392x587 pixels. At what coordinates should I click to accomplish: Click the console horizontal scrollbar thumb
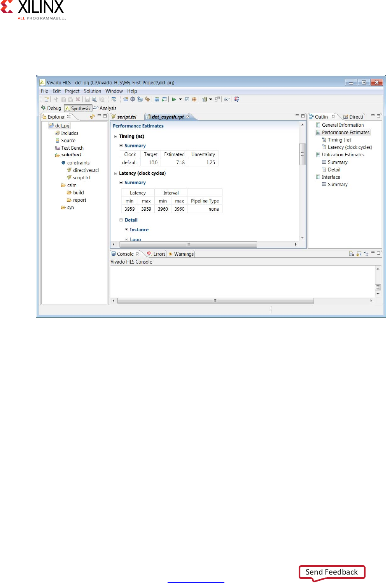[215, 300]
